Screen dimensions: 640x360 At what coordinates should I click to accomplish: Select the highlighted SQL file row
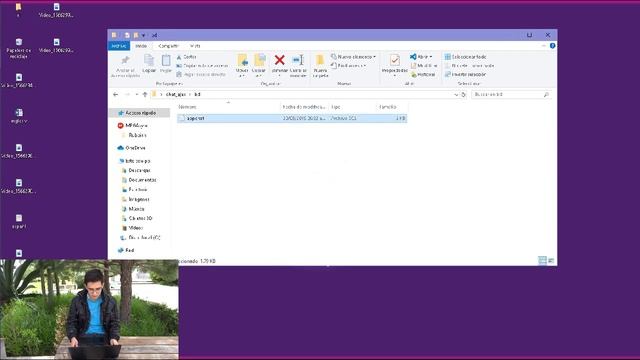(x=292, y=118)
